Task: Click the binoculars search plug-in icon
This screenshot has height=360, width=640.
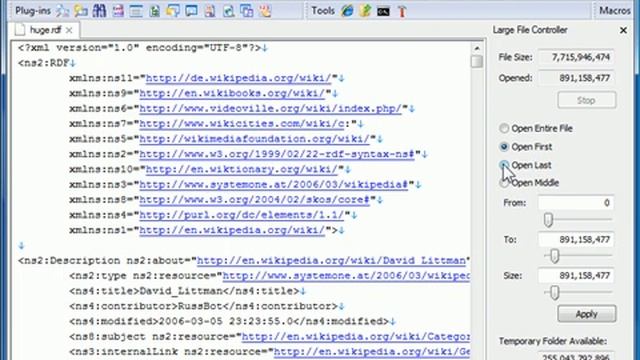Action: 99,11
